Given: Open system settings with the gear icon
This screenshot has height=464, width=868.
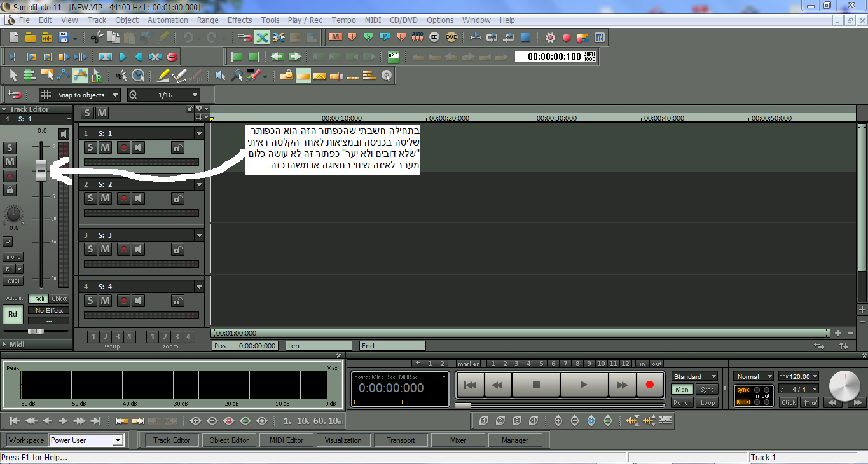Looking at the screenshot, I should click(x=551, y=38).
